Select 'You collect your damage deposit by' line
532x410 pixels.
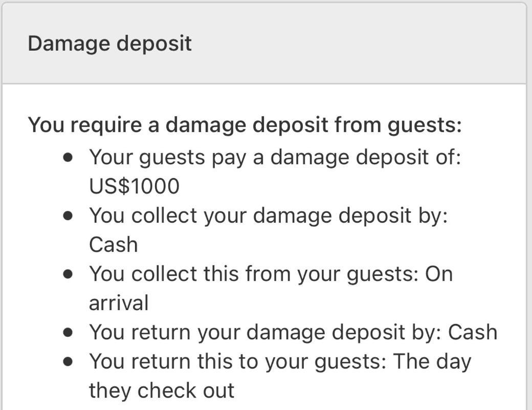(269, 216)
